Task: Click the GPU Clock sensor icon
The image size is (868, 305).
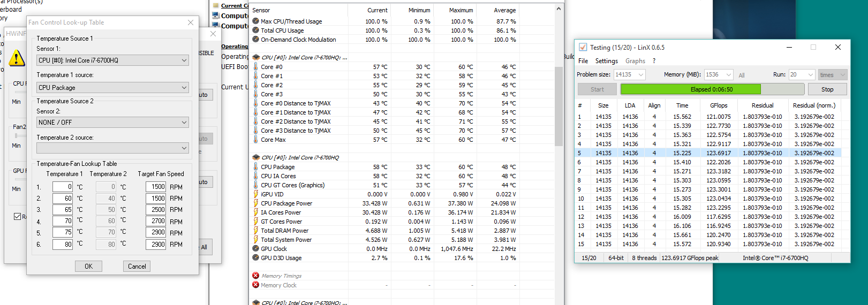Action: click(255, 249)
